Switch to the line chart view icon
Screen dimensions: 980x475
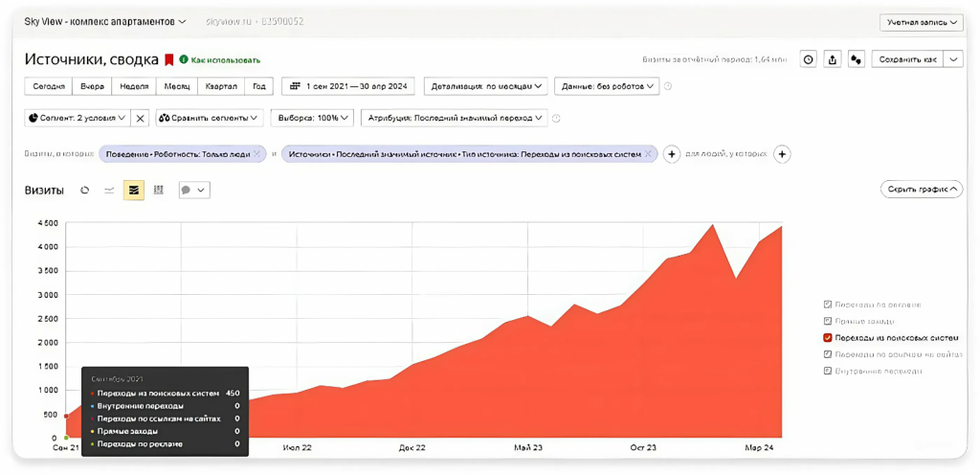point(109,190)
